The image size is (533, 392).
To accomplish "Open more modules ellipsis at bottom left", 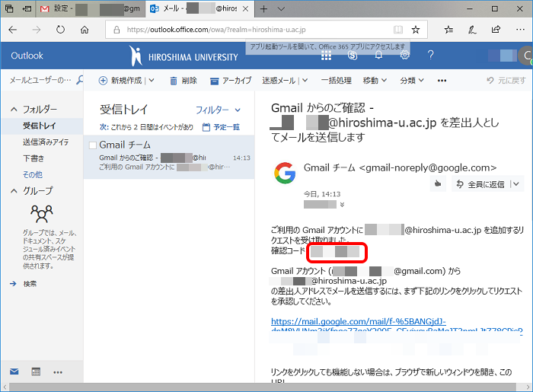I will click(x=58, y=372).
